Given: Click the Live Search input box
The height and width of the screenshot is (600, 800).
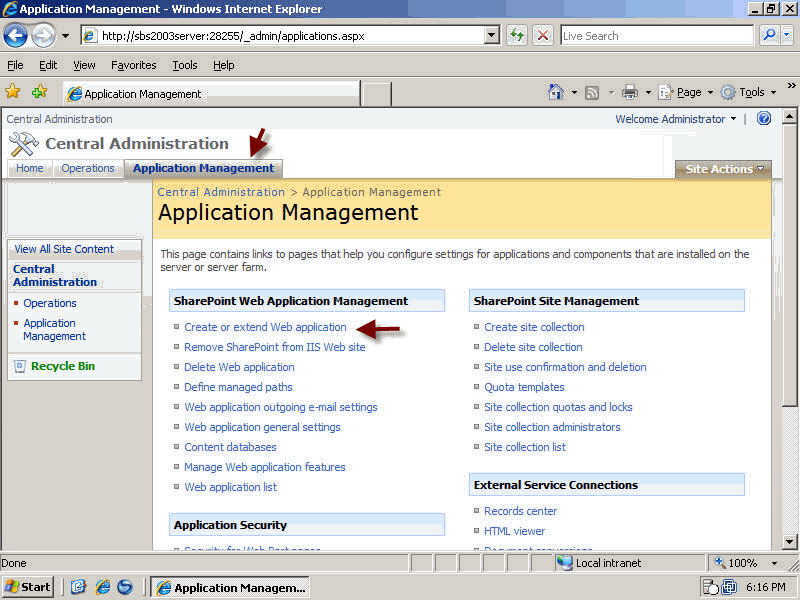Looking at the screenshot, I should point(657,36).
